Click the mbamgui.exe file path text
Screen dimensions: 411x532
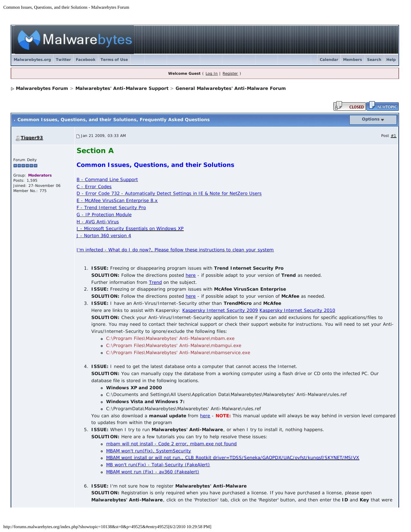point(173,345)
